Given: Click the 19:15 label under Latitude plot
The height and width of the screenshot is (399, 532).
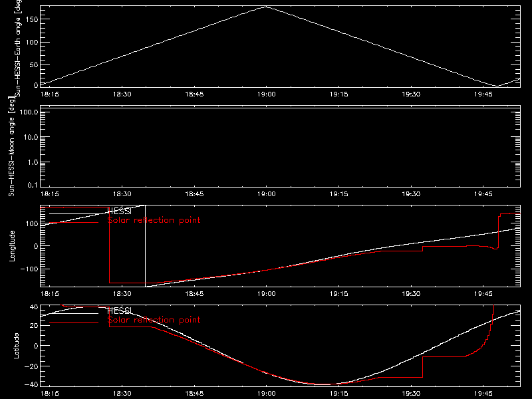Looking at the screenshot, I should click(x=338, y=393).
